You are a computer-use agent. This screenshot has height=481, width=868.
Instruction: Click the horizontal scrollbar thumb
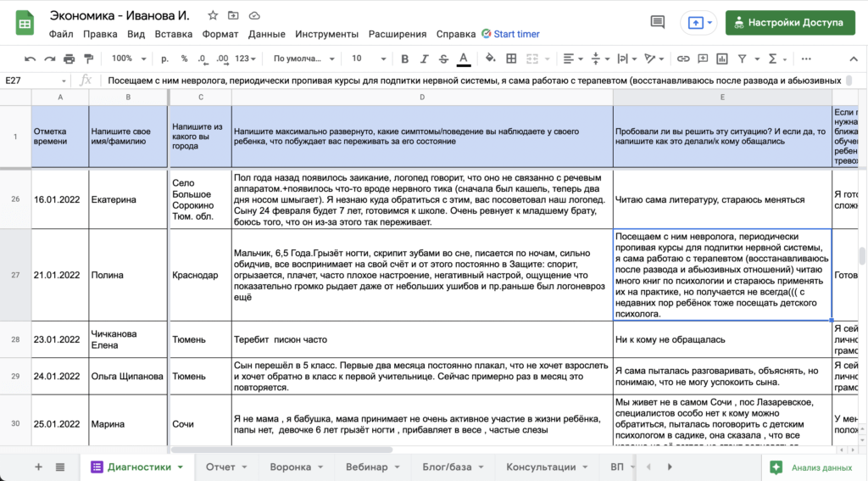(x=281, y=450)
